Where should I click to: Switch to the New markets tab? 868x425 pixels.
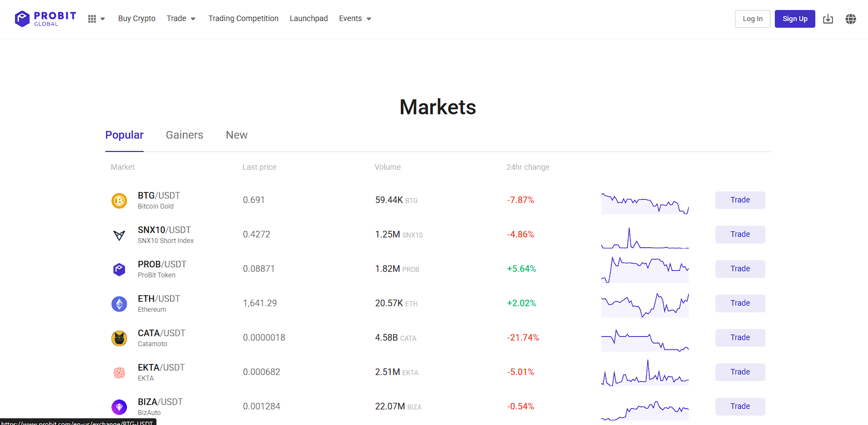click(x=237, y=135)
